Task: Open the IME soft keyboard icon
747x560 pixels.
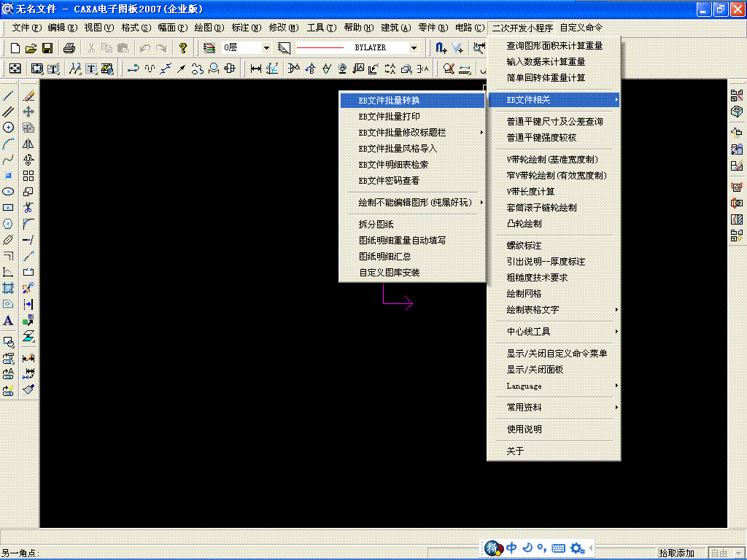Action: (x=558, y=548)
